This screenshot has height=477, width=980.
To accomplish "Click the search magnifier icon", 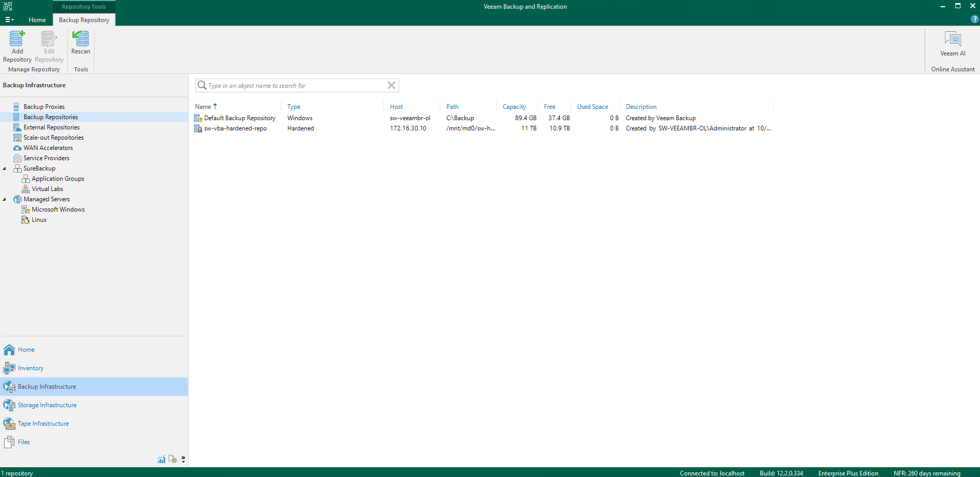I will point(202,85).
